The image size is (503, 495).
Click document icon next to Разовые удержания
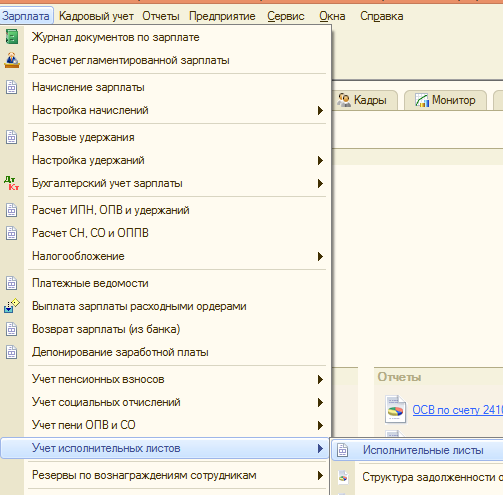coord(12,137)
